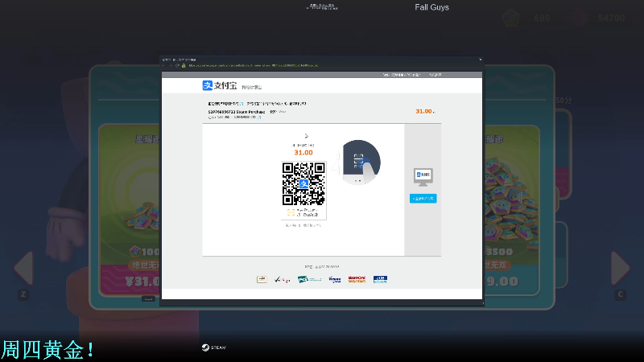Click the rightmost link in the gray top bar

[435, 75]
